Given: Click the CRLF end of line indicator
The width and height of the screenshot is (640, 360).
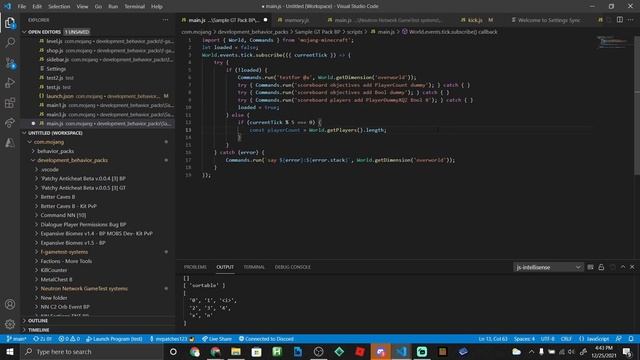Looking at the screenshot, I should coord(566,339).
